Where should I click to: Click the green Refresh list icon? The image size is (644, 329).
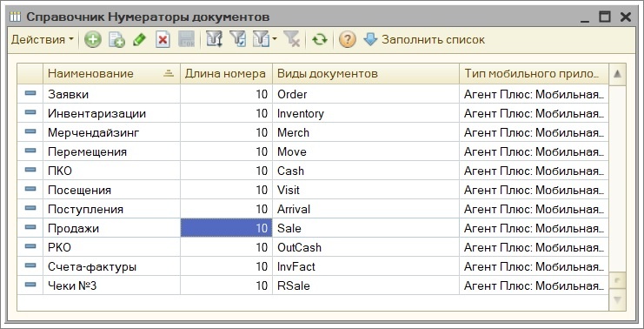click(x=320, y=40)
